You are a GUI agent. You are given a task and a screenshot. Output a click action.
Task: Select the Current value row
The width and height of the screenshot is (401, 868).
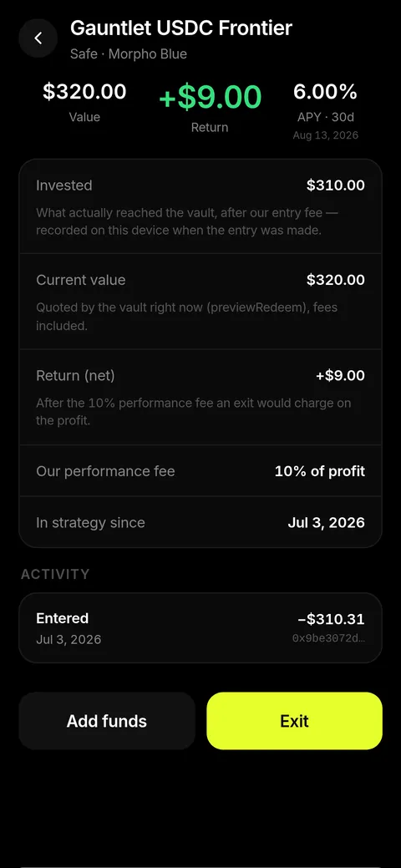click(200, 302)
